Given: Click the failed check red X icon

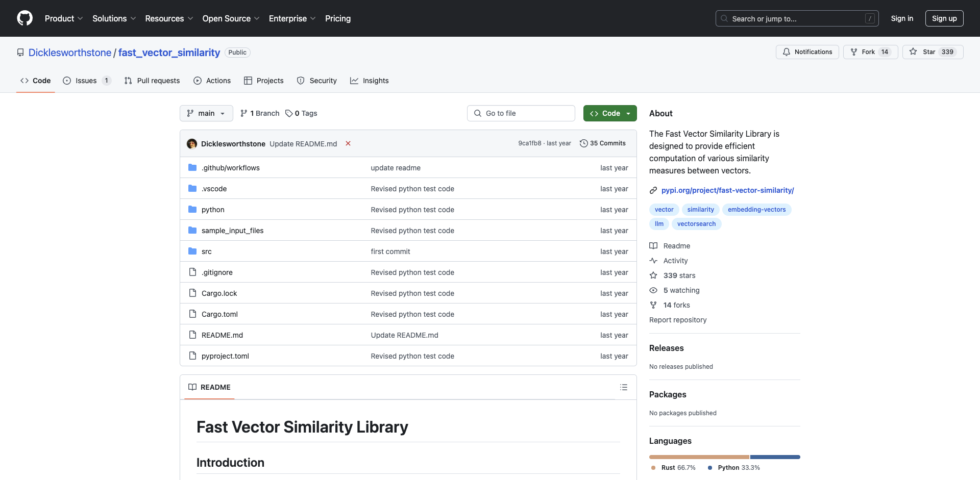Looking at the screenshot, I should click(x=348, y=143).
